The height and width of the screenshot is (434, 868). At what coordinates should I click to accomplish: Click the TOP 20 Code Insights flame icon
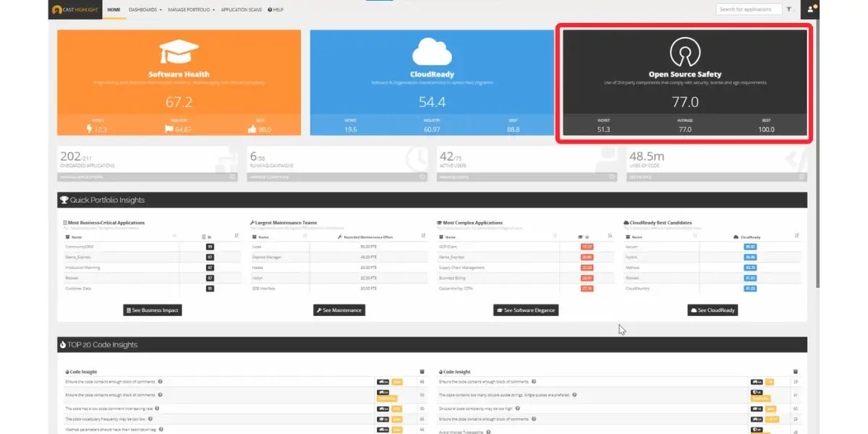[63, 344]
